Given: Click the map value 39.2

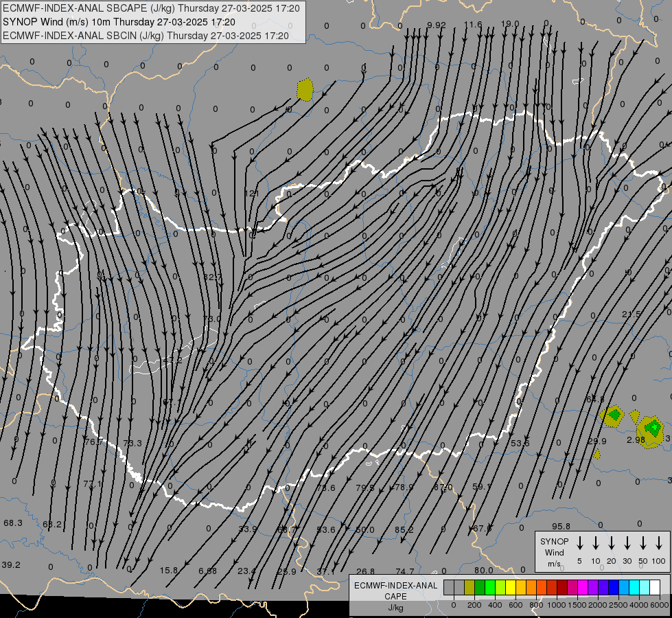Looking at the screenshot, I should pos(11,565).
